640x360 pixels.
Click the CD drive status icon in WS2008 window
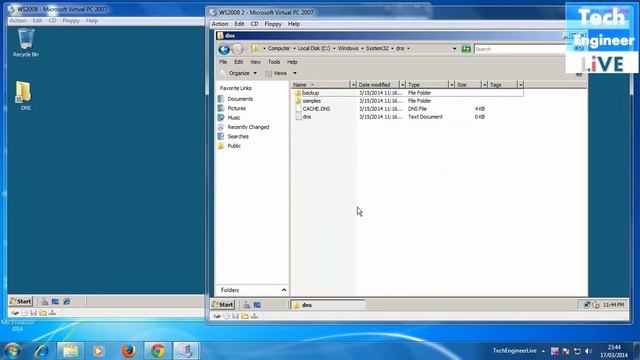(x=24, y=313)
